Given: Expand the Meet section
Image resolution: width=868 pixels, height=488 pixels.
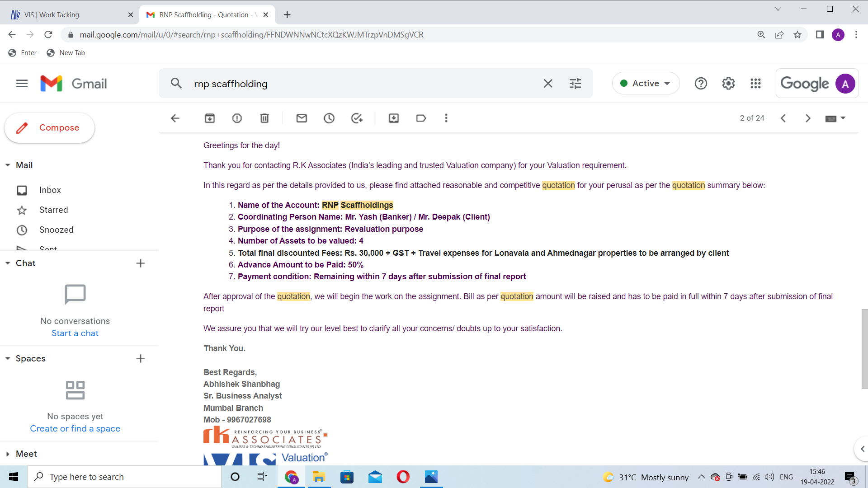Looking at the screenshot, I should (8, 454).
